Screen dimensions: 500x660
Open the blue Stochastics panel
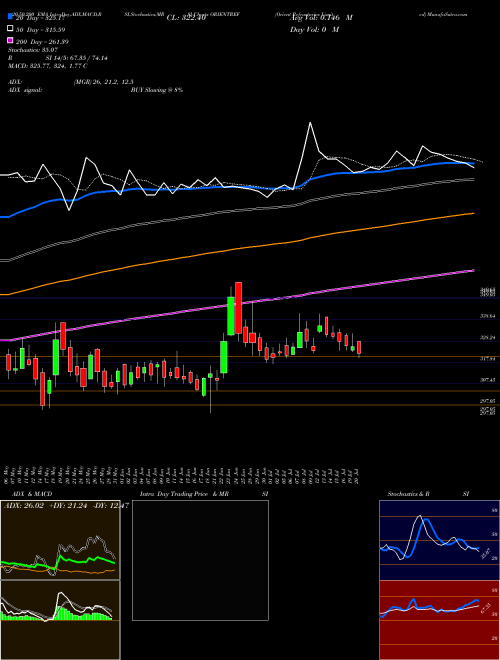439,540
